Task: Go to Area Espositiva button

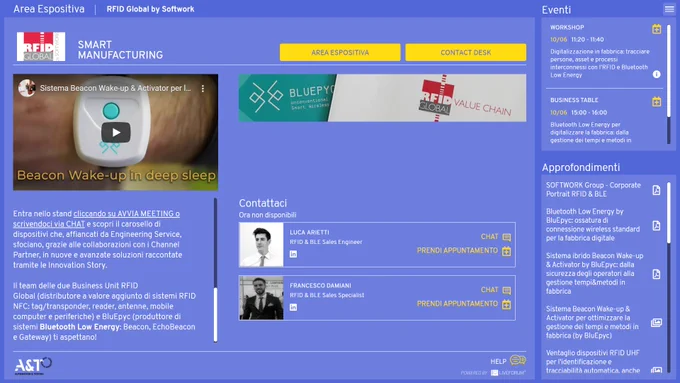Action: point(340,52)
